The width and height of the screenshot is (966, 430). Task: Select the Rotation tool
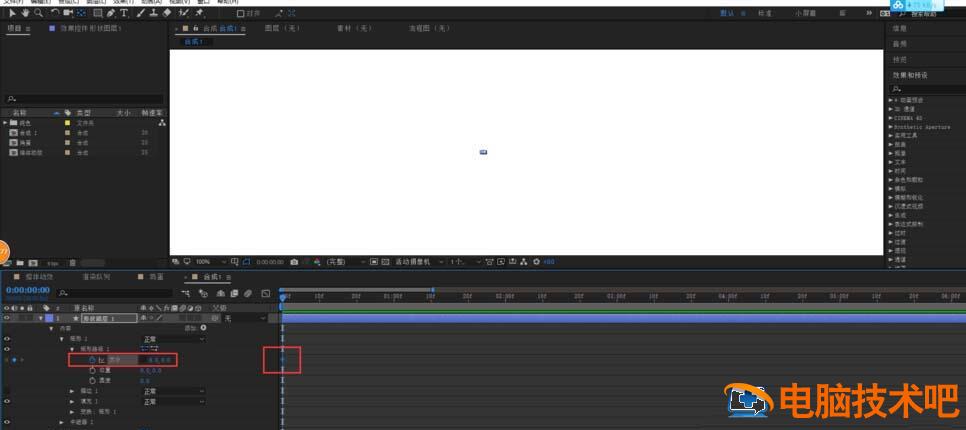[x=55, y=13]
